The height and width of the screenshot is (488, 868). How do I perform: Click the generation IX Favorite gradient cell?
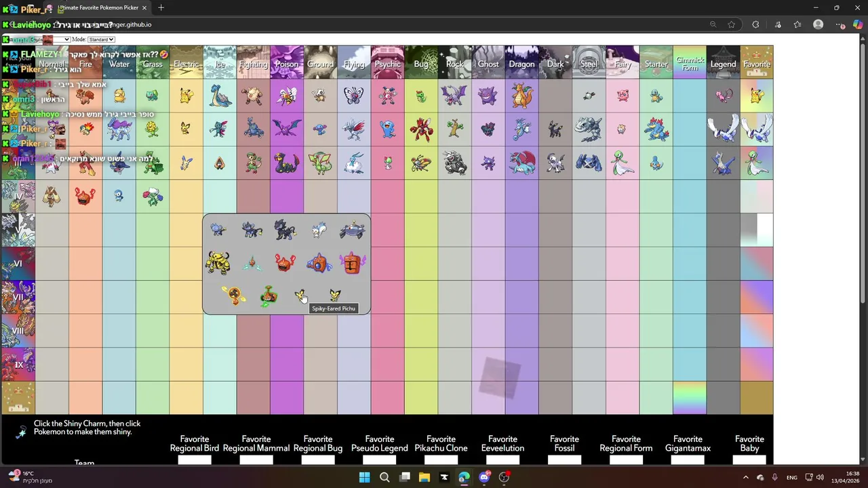click(x=756, y=364)
